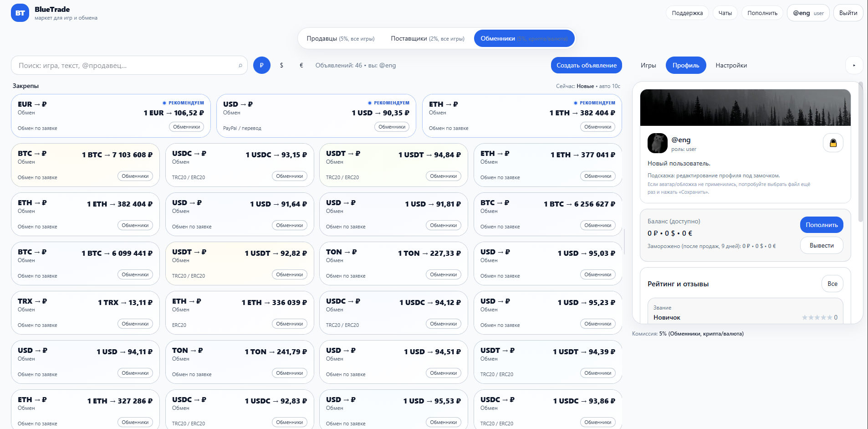Switch to Игры panel tab
Viewport: 868px width, 429px height.
648,65
